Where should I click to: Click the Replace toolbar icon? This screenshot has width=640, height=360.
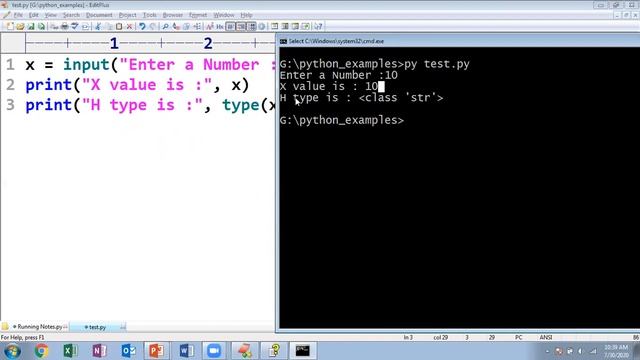[x=176, y=27]
